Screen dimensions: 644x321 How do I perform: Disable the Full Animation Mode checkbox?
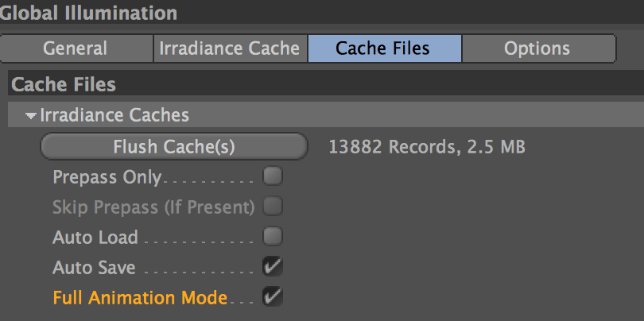tap(272, 297)
